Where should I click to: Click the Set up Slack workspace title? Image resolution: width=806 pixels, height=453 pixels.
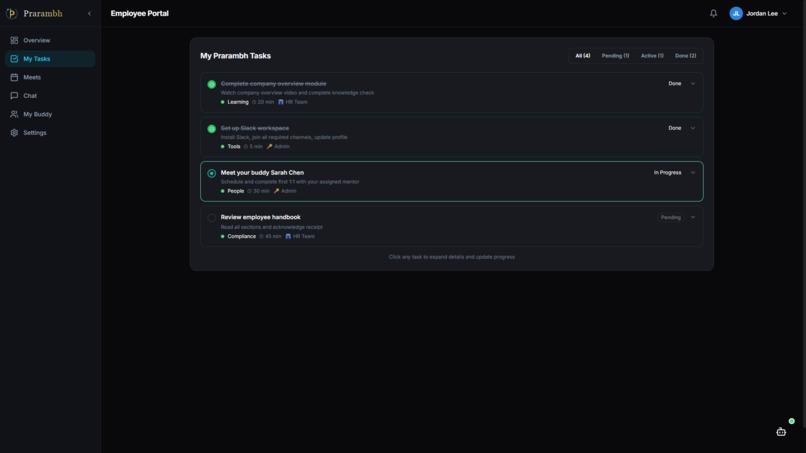[x=254, y=128]
